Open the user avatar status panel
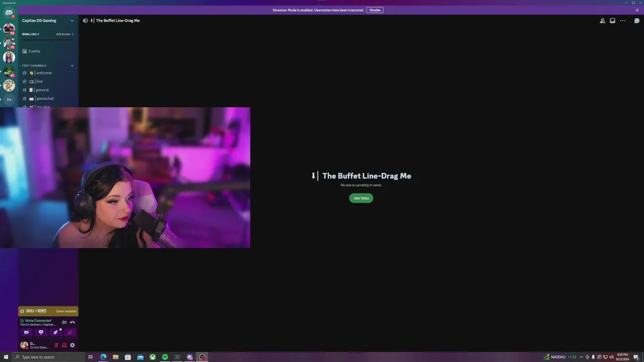This screenshot has width=644, height=362. [35, 345]
